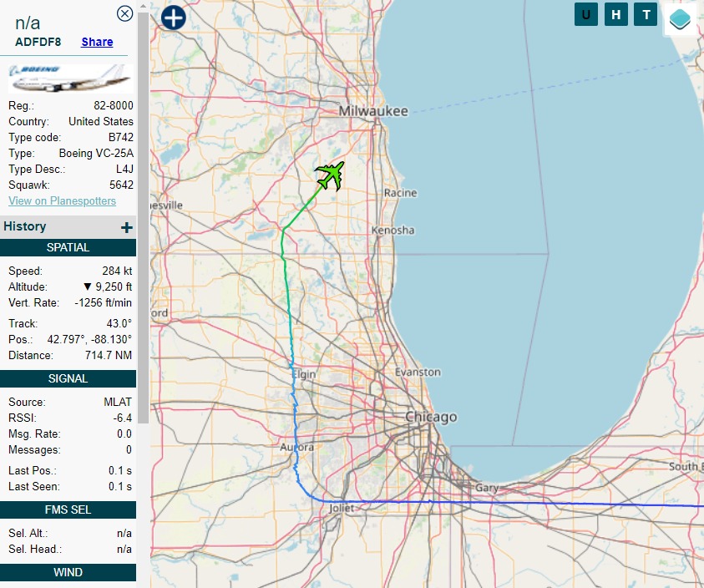This screenshot has height=588, width=704.
Task: Click the Kenosha label on the map
Action: click(x=393, y=230)
